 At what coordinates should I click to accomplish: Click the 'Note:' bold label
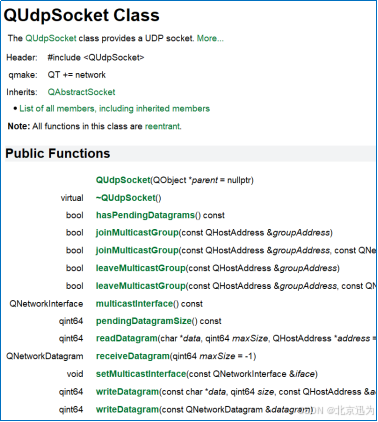[x=19, y=126]
